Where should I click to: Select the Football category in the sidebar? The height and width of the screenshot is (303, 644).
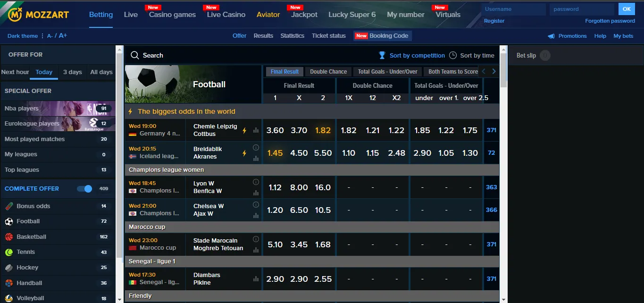click(x=28, y=221)
